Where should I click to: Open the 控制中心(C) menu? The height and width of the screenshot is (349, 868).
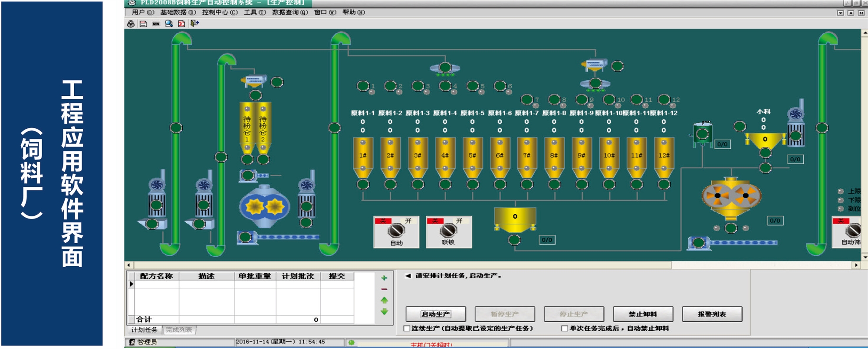coord(220,13)
